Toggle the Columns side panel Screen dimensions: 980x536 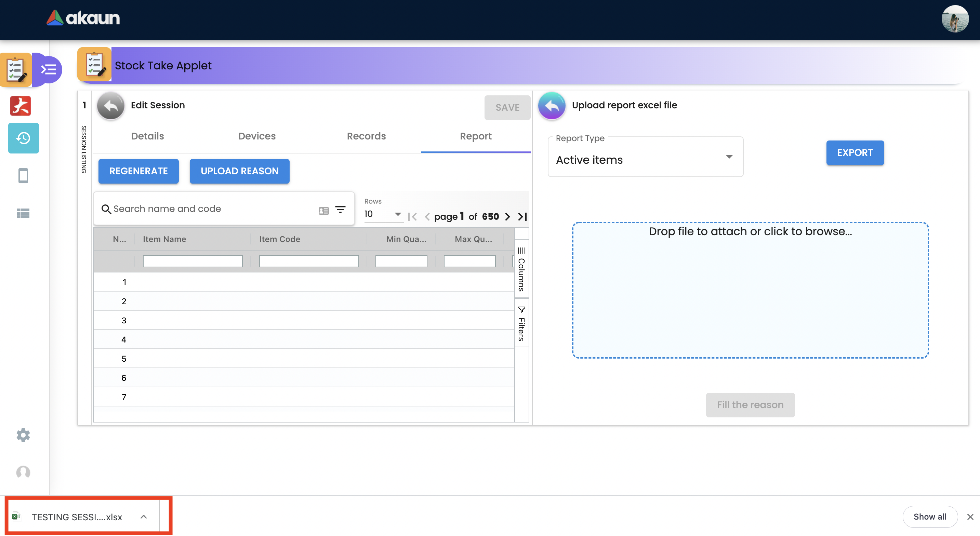(521, 269)
